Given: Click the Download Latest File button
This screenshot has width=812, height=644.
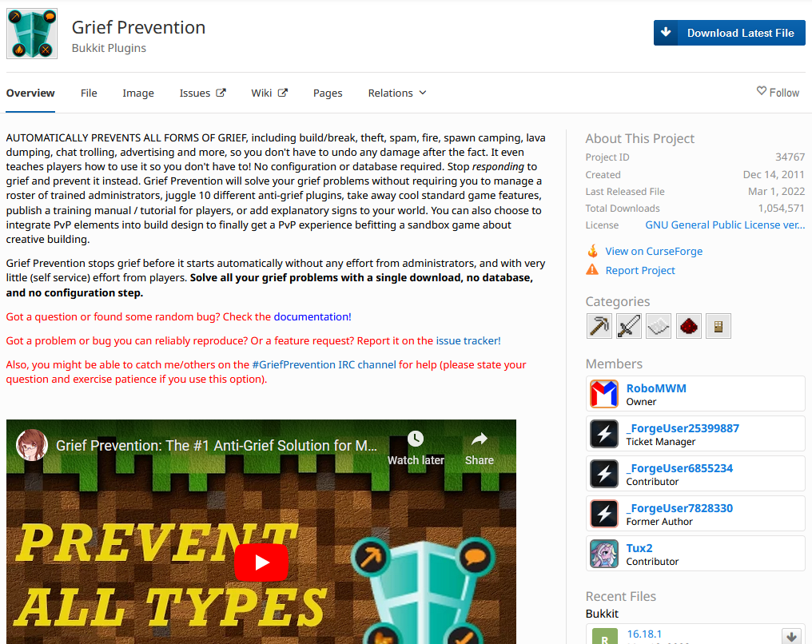Looking at the screenshot, I should click(x=729, y=33).
